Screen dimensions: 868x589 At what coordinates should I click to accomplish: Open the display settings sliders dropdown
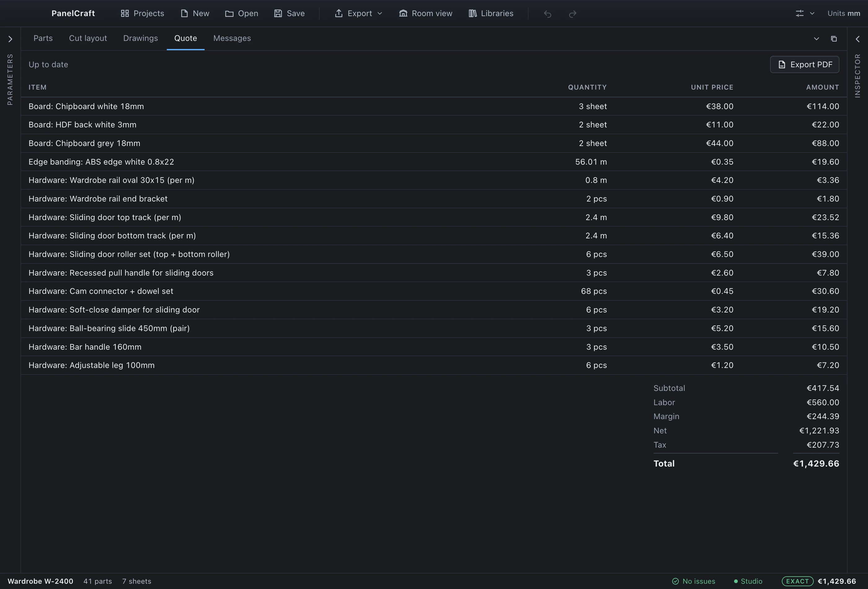pyautogui.click(x=804, y=13)
